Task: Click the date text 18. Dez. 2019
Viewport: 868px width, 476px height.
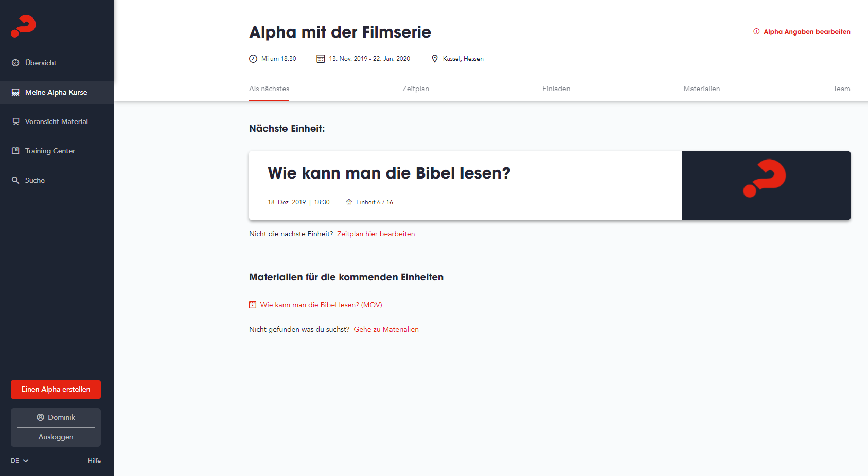Action: click(x=287, y=202)
